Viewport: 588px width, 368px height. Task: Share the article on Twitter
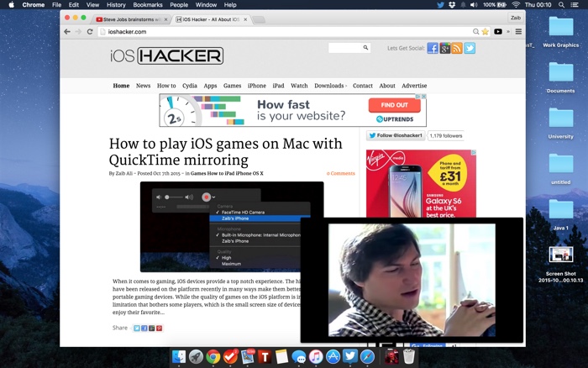[137, 329]
